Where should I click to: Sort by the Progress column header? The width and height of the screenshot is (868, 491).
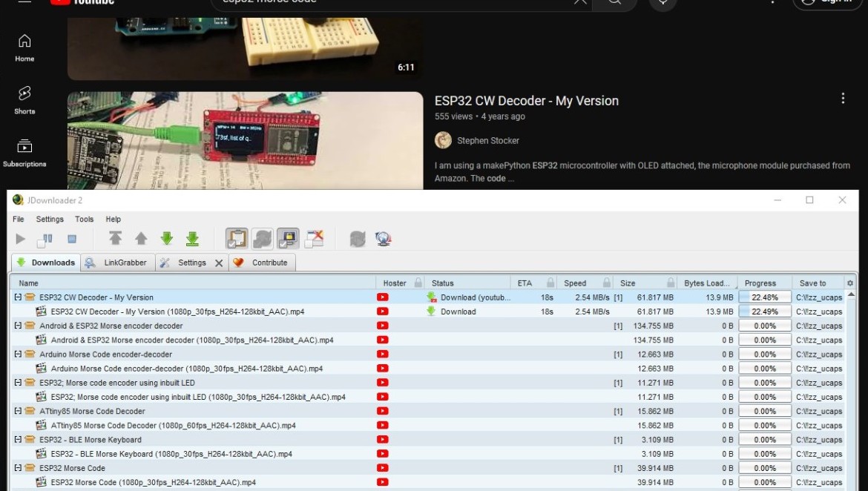click(x=764, y=283)
